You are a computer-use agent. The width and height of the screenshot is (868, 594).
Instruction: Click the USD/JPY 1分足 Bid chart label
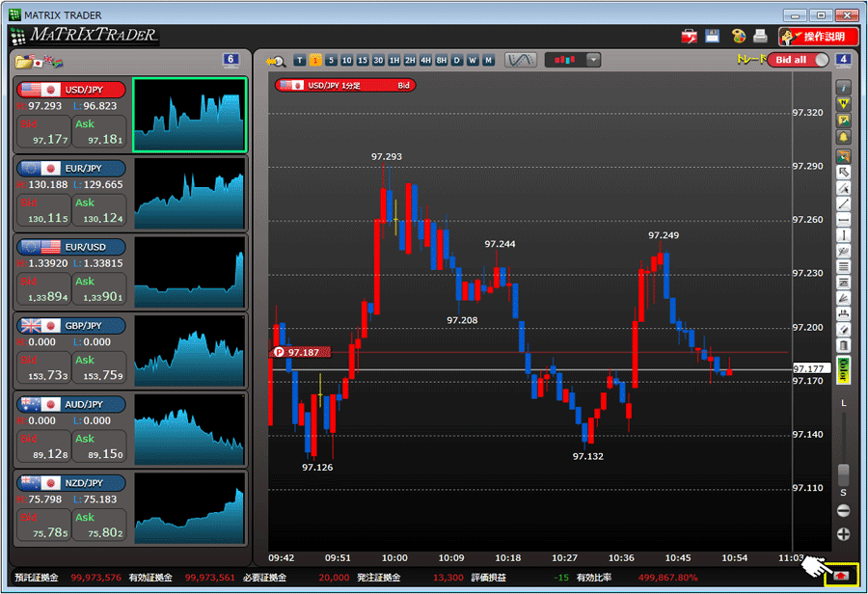[345, 85]
